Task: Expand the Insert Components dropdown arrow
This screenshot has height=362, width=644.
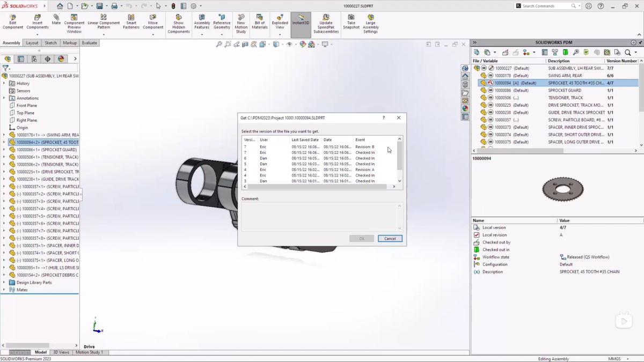Action: [x=37, y=35]
